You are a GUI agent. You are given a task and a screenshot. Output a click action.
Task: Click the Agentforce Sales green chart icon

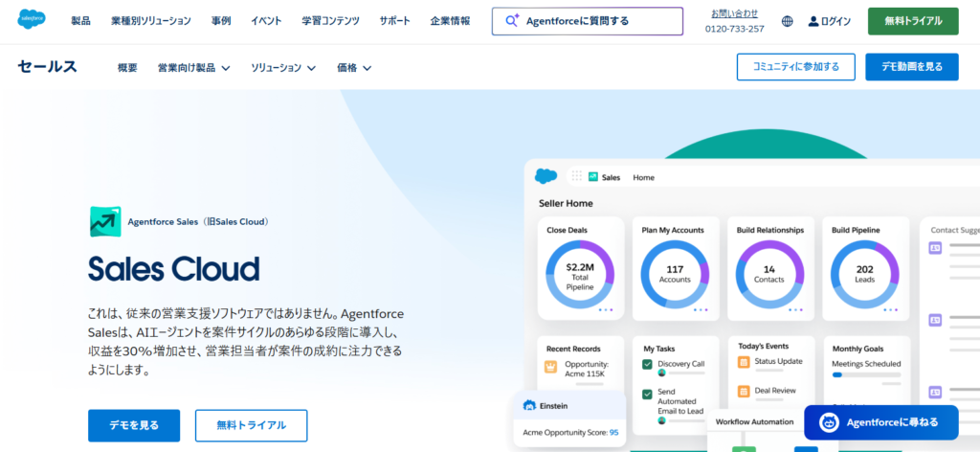tap(105, 221)
